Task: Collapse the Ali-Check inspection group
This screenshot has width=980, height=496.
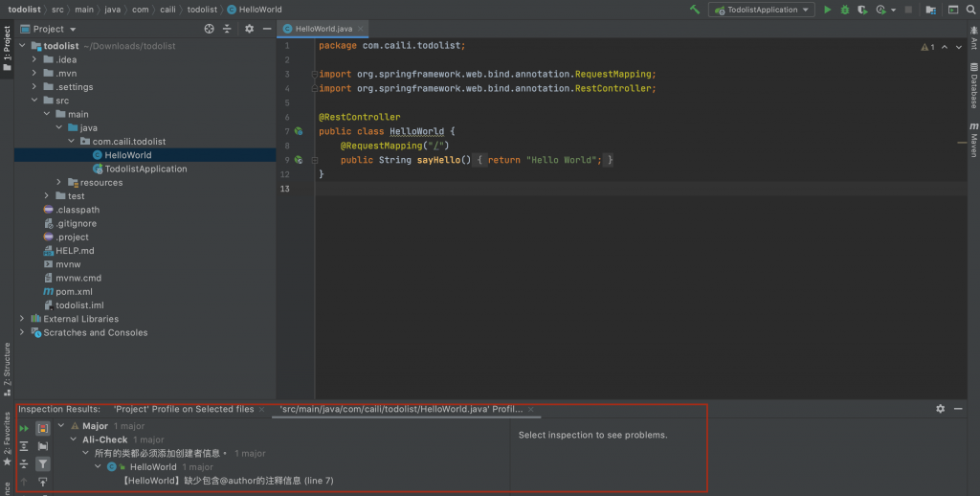Action: [x=74, y=440]
